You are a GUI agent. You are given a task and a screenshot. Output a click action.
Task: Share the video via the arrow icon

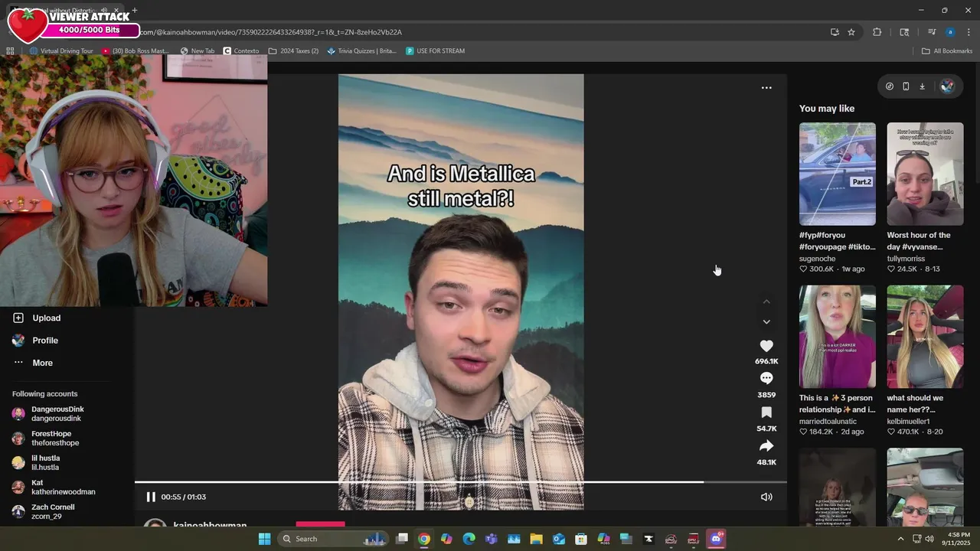point(766,446)
